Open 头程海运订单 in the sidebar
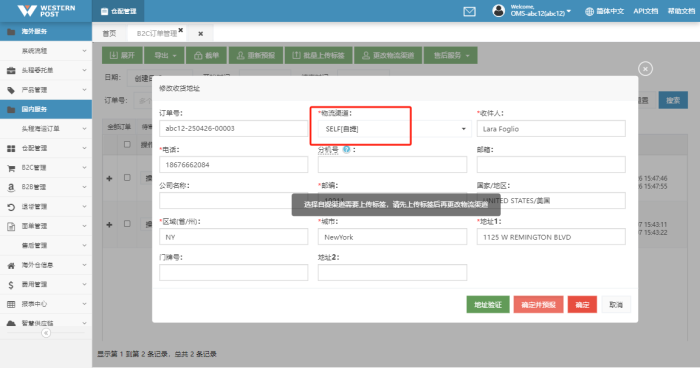 (x=46, y=129)
